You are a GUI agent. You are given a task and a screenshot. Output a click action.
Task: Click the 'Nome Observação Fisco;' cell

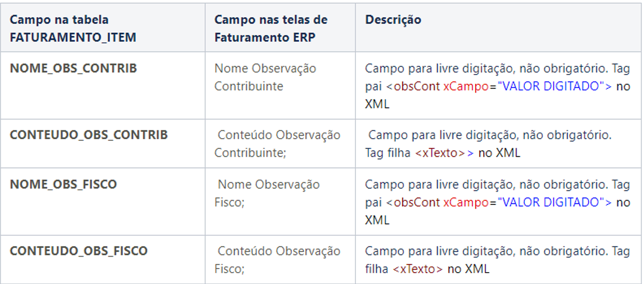click(x=267, y=193)
